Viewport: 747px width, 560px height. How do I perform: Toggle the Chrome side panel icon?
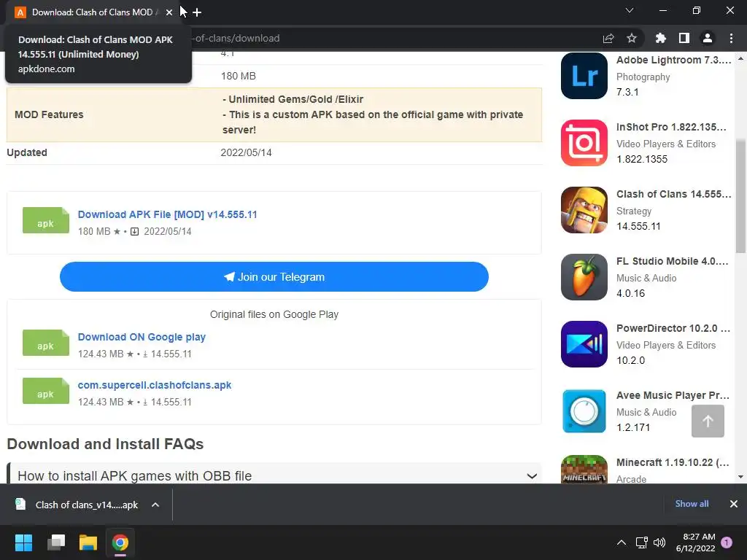click(684, 38)
